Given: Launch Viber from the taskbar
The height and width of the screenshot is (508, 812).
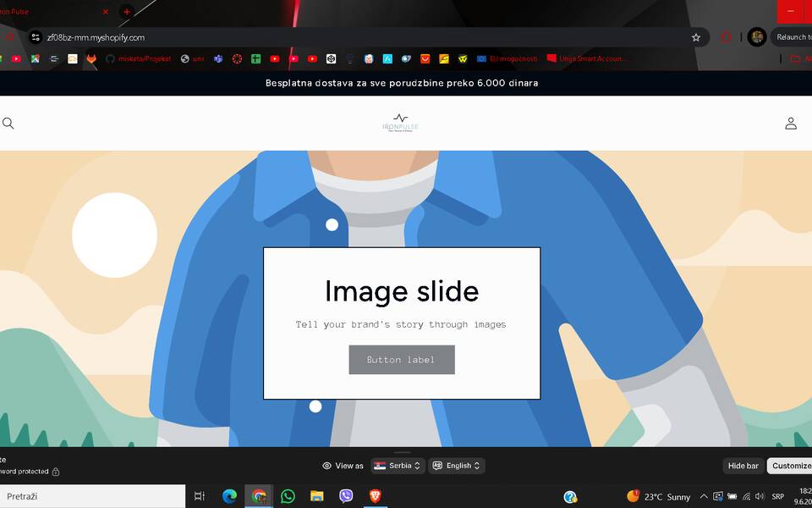Looking at the screenshot, I should (345, 496).
